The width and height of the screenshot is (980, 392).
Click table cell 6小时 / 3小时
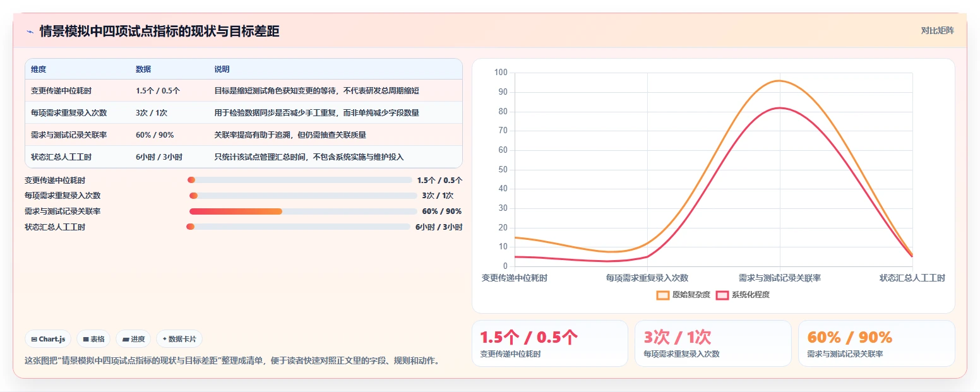[x=159, y=157]
